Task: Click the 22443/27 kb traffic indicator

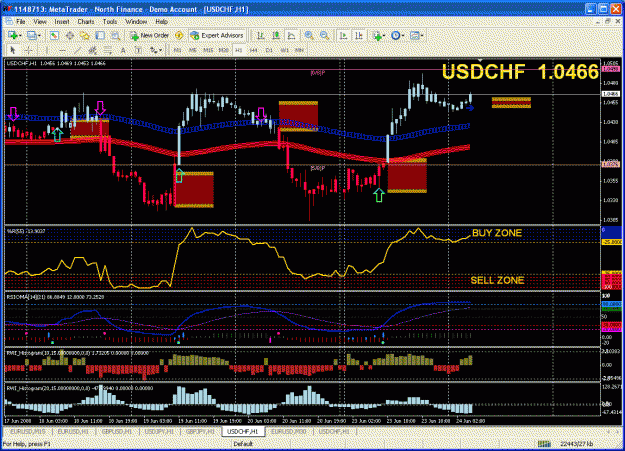Action: tap(576, 444)
